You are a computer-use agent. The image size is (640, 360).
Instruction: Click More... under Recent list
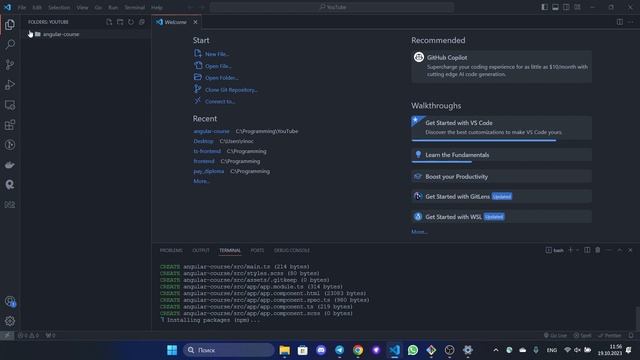[x=201, y=181]
